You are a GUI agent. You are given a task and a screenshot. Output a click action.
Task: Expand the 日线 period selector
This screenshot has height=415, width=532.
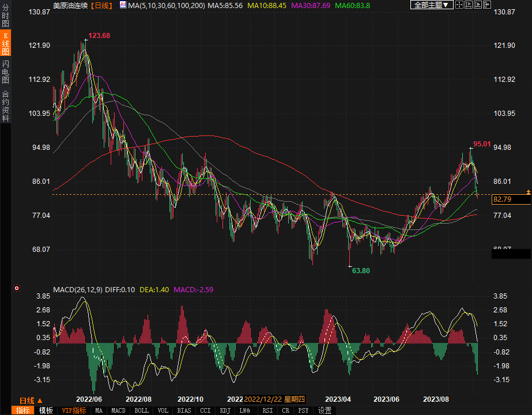click(x=27, y=401)
